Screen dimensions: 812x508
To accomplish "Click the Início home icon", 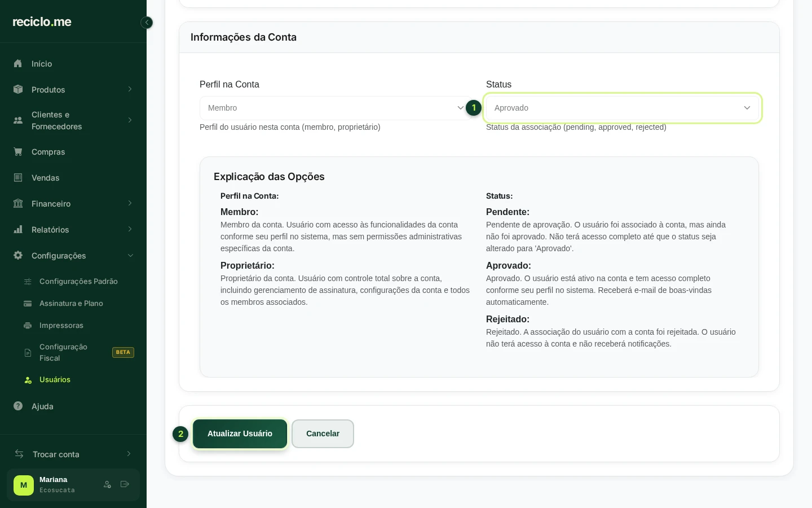I will click(18, 64).
